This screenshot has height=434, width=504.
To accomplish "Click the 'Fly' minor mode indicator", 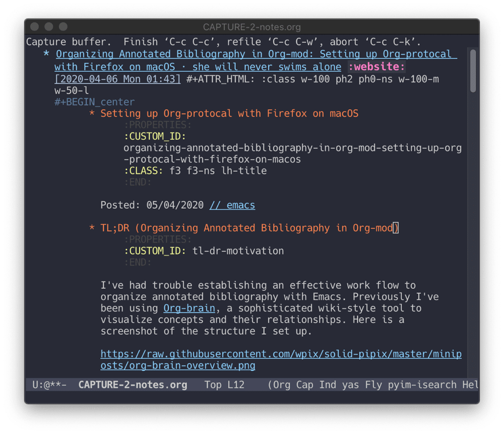I will tap(373, 385).
